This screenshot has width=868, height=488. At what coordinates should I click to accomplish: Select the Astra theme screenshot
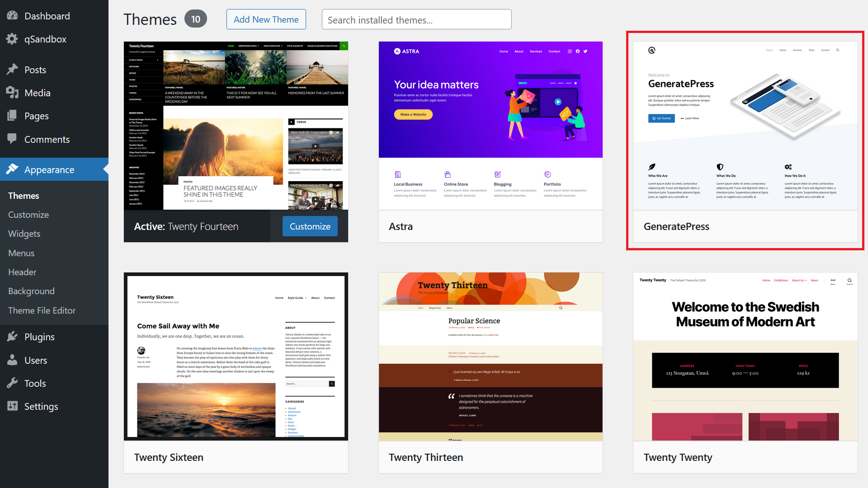pos(491,126)
